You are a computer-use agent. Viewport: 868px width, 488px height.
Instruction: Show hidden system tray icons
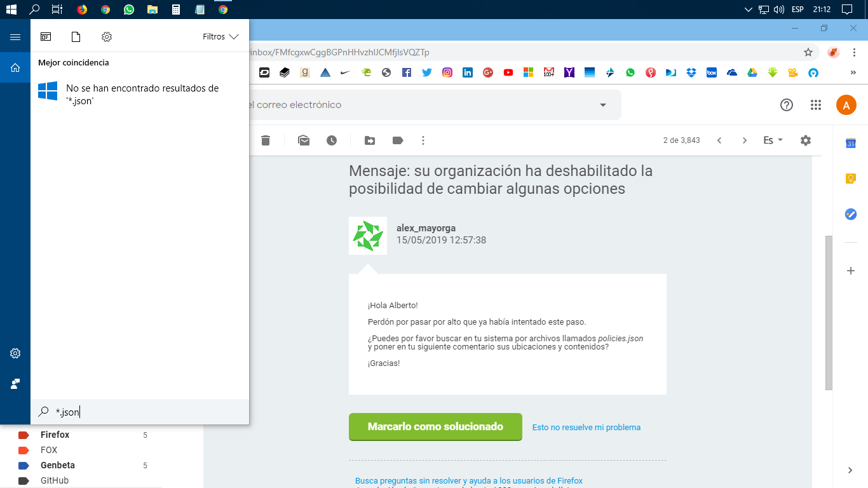pyautogui.click(x=749, y=10)
